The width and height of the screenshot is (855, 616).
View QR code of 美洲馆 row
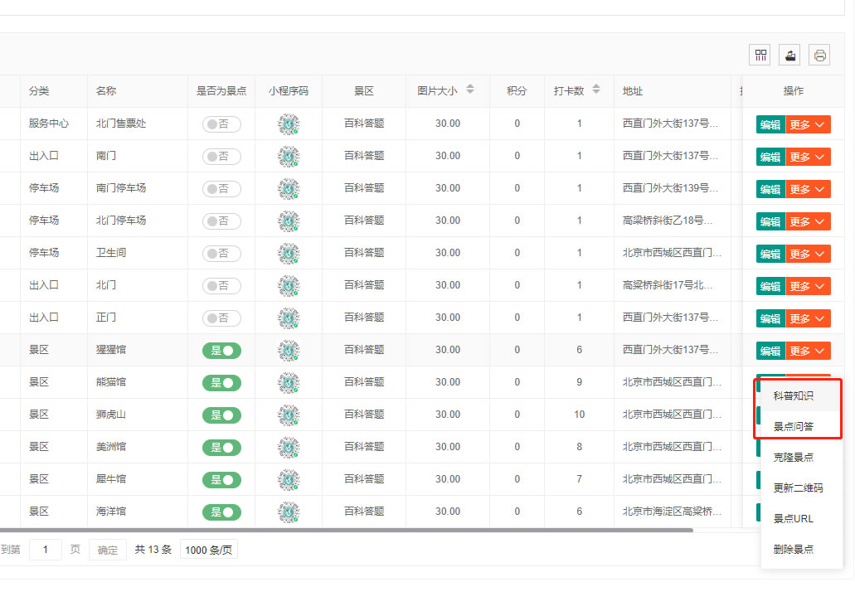pyautogui.click(x=289, y=447)
